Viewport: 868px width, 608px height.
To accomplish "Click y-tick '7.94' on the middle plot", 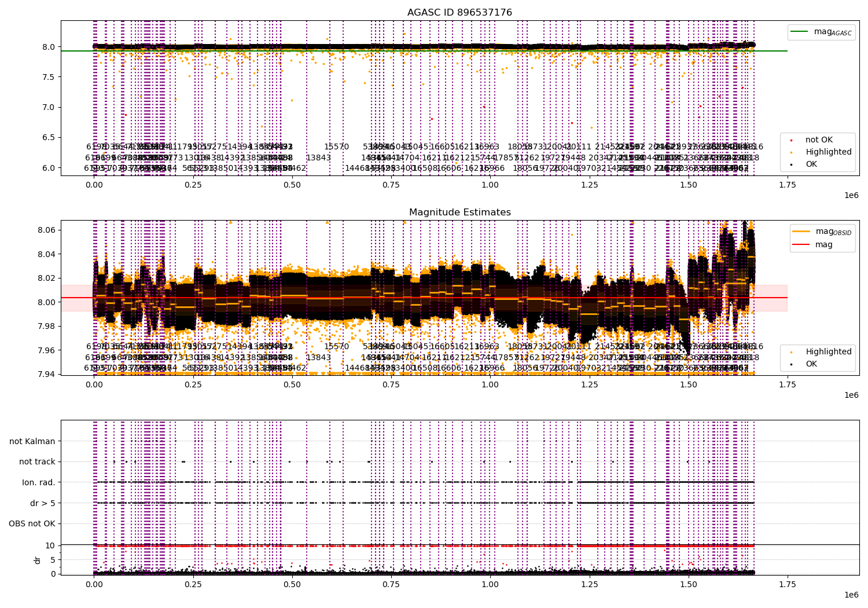I will (x=47, y=374).
